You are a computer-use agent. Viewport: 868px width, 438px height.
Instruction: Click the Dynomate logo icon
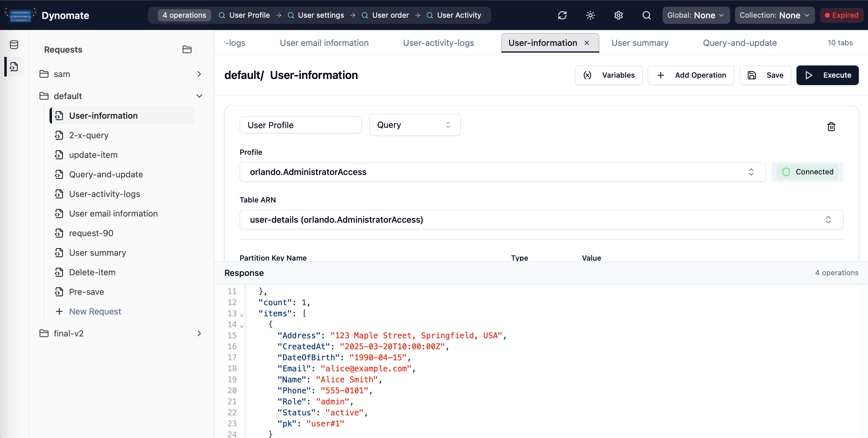[20, 15]
